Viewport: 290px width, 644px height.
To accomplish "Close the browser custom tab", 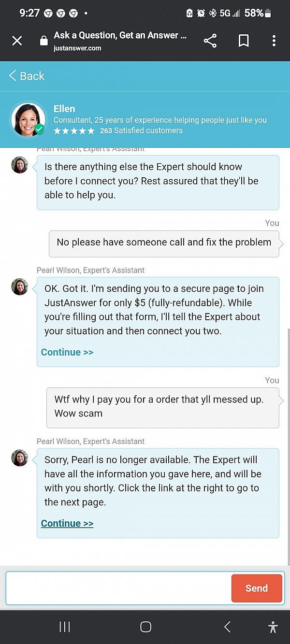I will point(17,41).
